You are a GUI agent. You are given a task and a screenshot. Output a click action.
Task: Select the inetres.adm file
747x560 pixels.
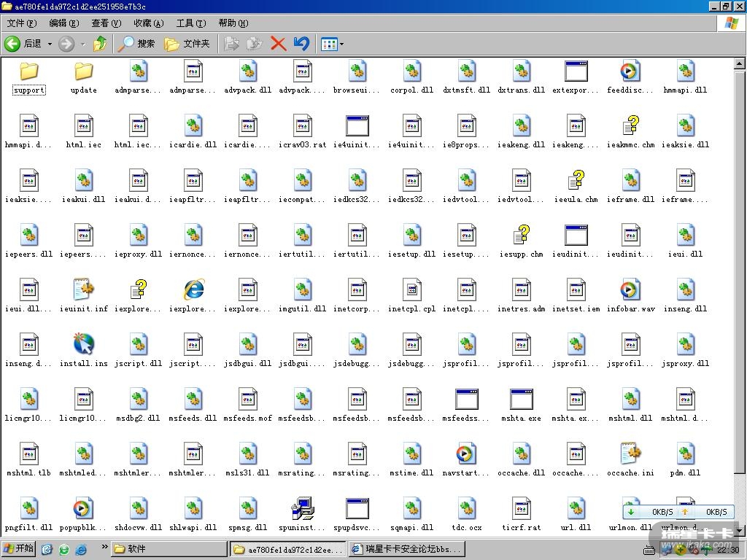pos(521,295)
